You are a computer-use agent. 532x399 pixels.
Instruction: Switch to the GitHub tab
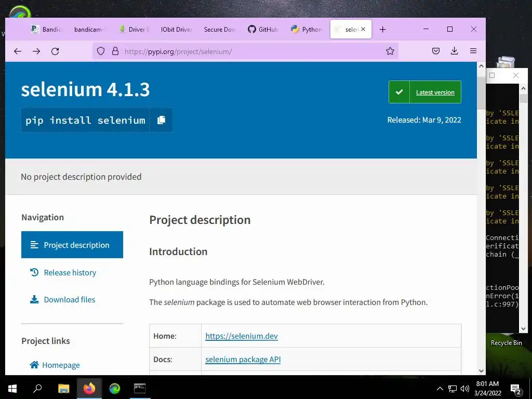click(263, 30)
